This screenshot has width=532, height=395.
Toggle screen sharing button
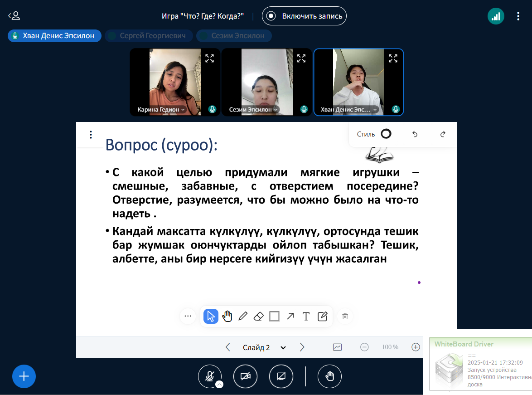click(x=281, y=376)
